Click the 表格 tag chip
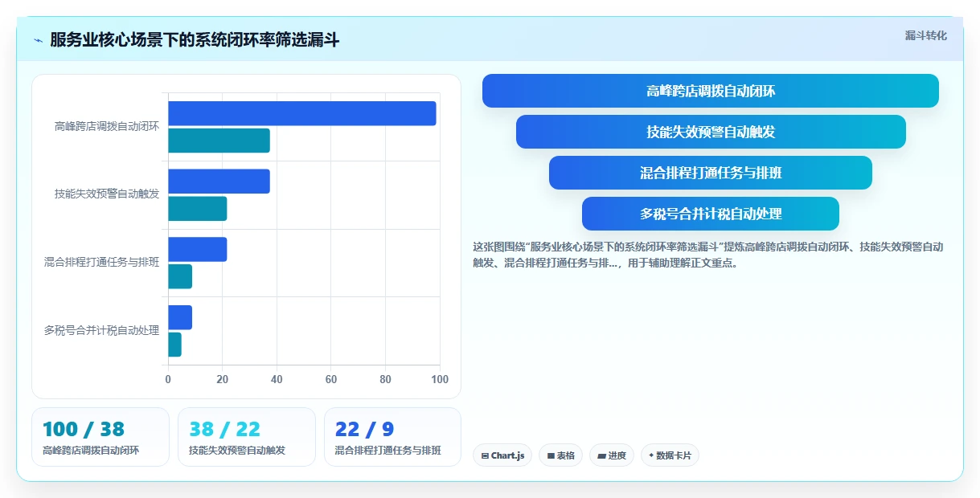980x498 pixels. [x=560, y=455]
